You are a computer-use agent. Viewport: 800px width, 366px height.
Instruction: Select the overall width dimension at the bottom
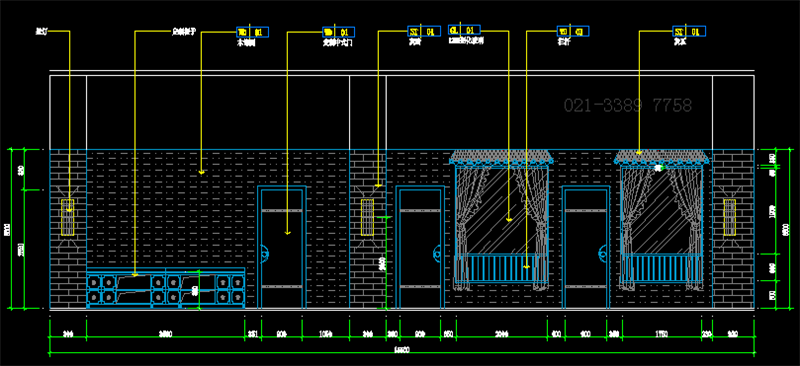click(402, 351)
